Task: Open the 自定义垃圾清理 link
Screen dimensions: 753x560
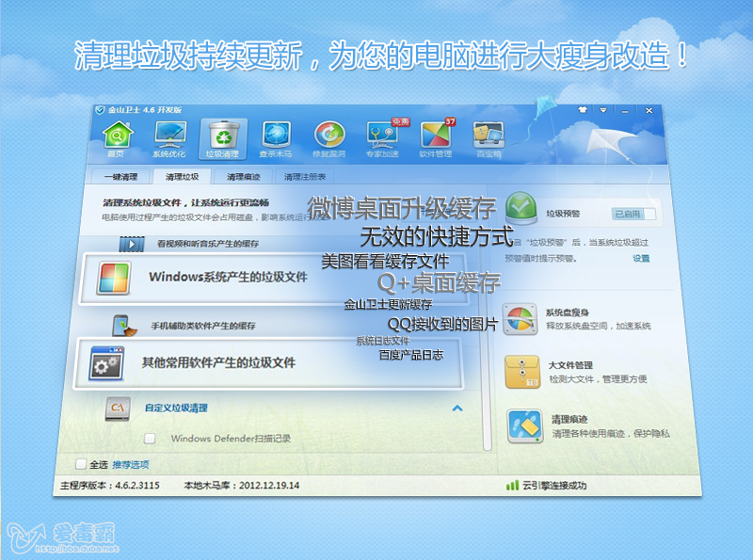Action: click(176, 408)
